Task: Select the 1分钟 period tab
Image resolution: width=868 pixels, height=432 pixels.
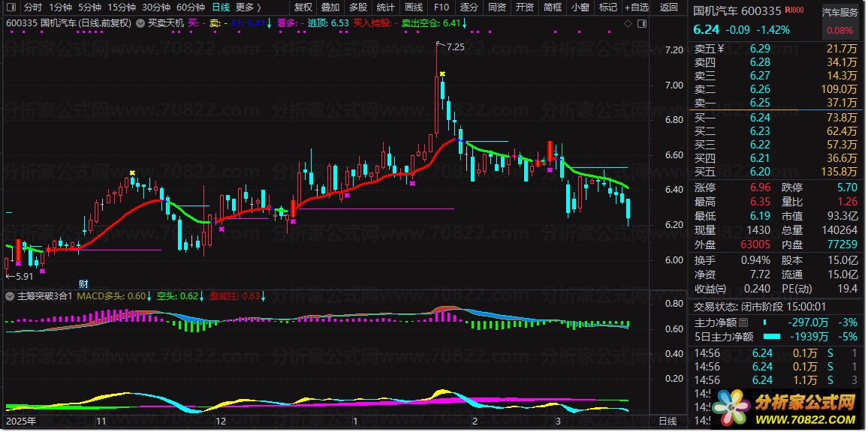Action: tap(60, 7)
